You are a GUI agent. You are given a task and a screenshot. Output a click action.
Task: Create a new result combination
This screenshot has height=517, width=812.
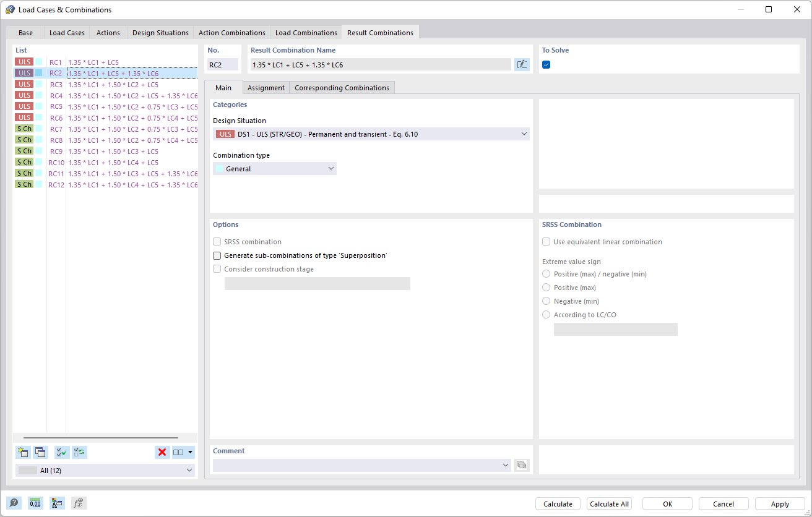[23, 452]
